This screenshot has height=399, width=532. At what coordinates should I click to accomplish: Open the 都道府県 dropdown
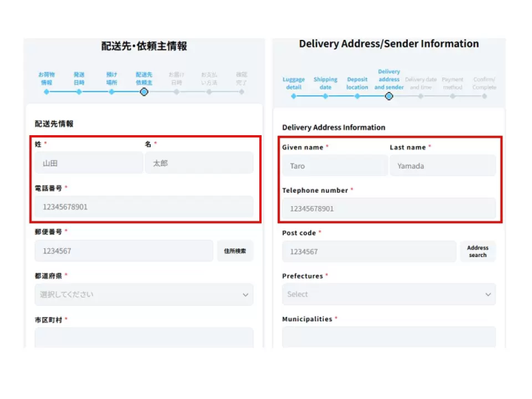pos(143,295)
